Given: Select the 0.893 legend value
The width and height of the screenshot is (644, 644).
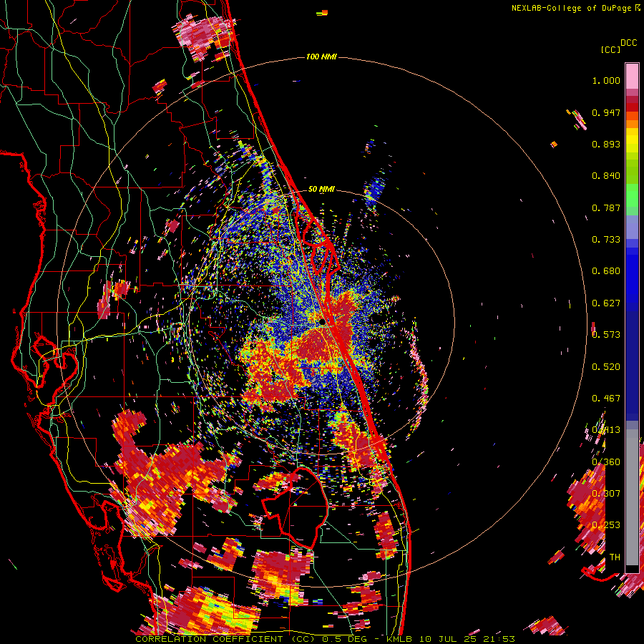Looking at the screenshot, I should coord(606,144).
